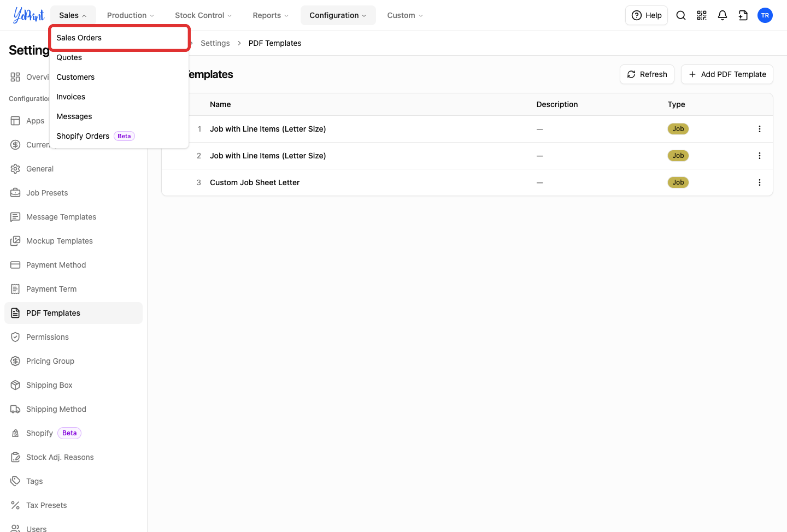Collapse the Sales dropdown menu
This screenshot has width=787, height=532.
pos(73,15)
